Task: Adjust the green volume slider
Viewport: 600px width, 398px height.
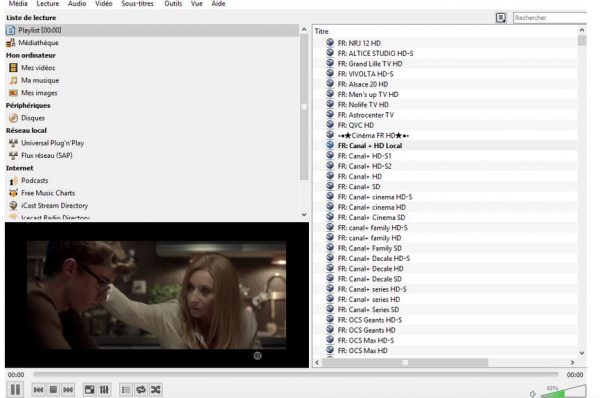Action: click(563, 391)
